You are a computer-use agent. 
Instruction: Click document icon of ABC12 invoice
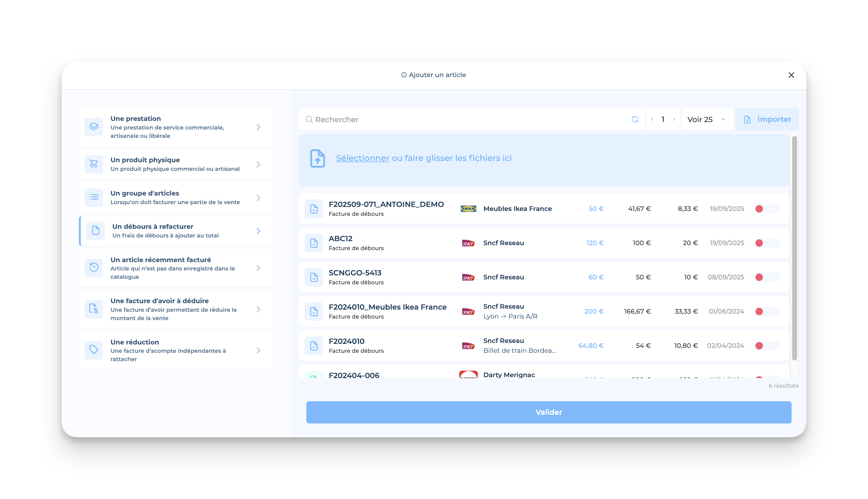(x=313, y=243)
